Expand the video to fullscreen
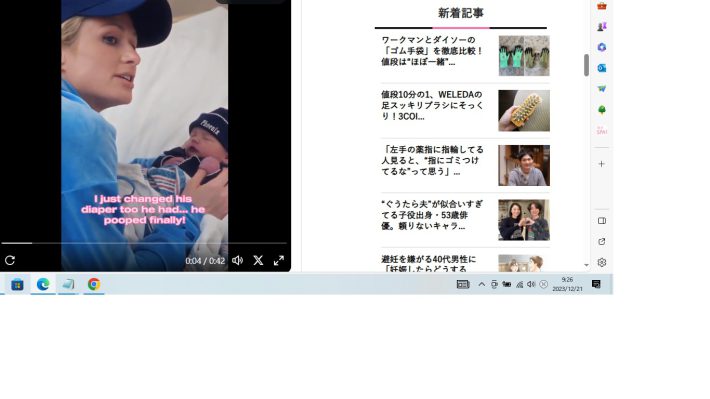The width and height of the screenshot is (710, 399). point(279,260)
